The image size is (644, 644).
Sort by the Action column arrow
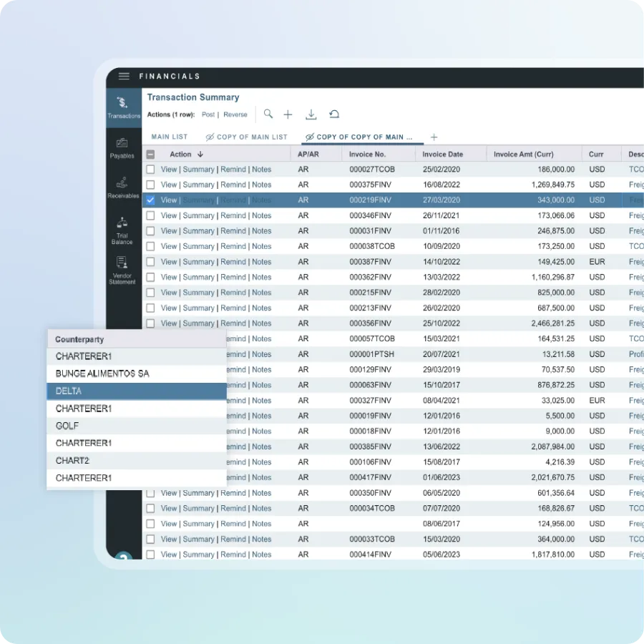200,155
